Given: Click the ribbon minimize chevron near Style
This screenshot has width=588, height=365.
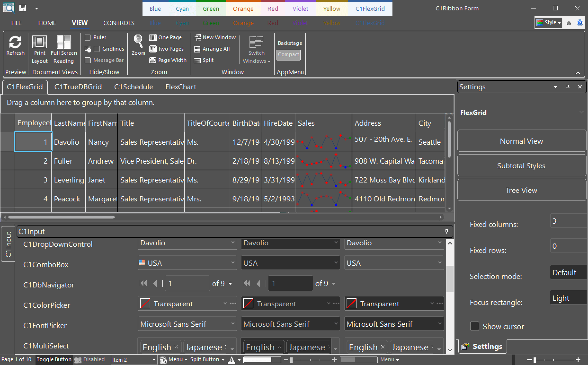Looking at the screenshot, I should [x=569, y=23].
